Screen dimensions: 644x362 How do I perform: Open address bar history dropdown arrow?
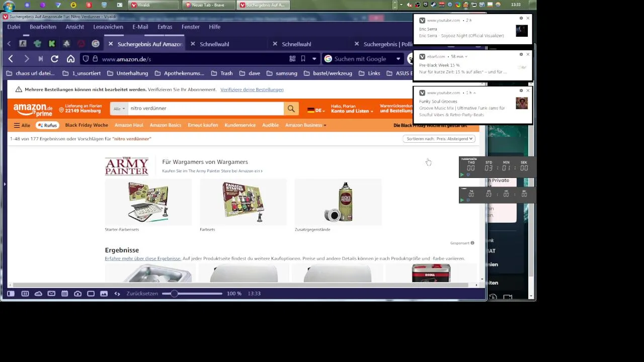(314, 59)
